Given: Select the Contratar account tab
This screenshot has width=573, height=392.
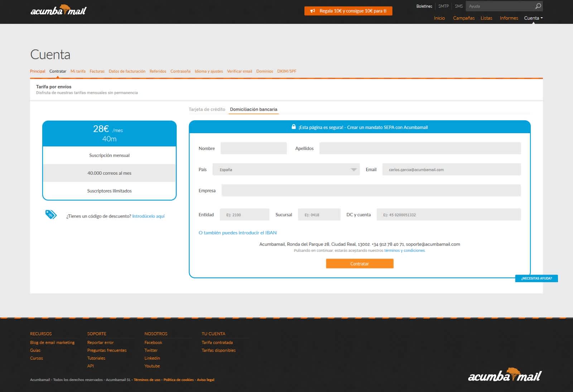Looking at the screenshot, I should (x=58, y=71).
